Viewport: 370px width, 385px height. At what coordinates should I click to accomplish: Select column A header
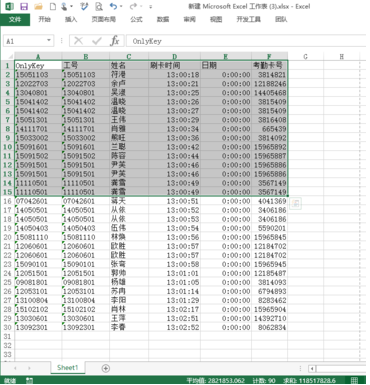tap(38, 56)
